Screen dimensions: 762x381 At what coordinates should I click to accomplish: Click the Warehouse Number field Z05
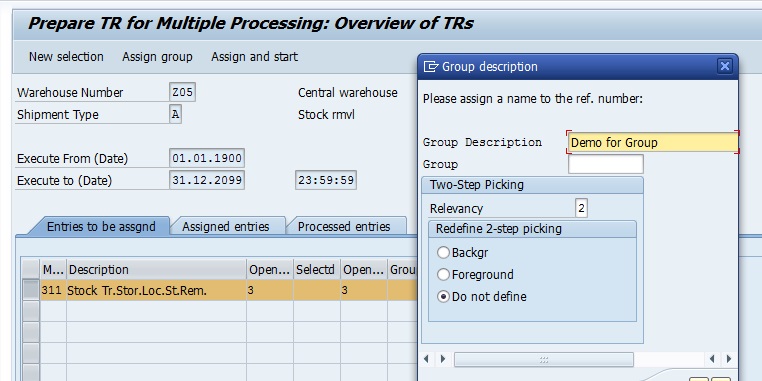(183, 92)
